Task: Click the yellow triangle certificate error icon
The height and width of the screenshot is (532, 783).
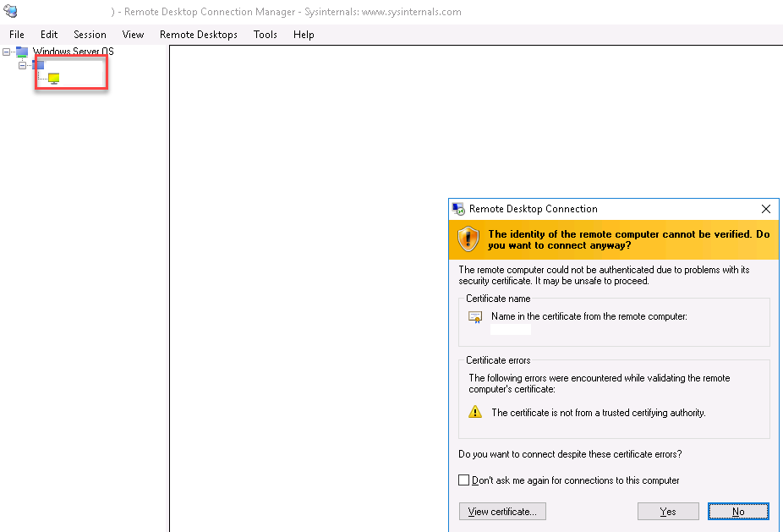Action: [x=475, y=412]
